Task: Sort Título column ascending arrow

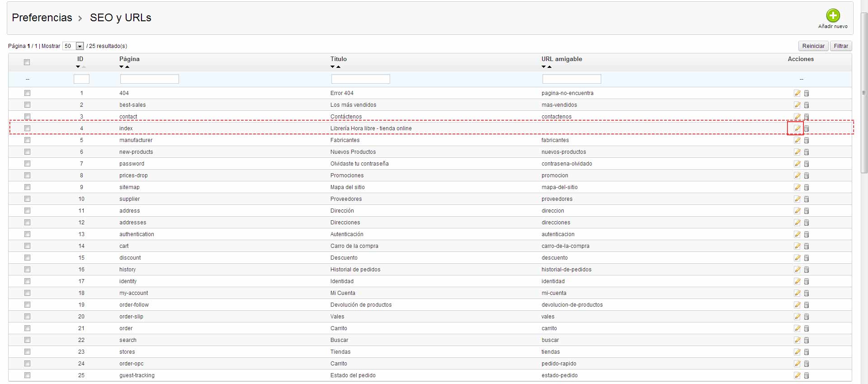Action: pyautogui.click(x=339, y=67)
